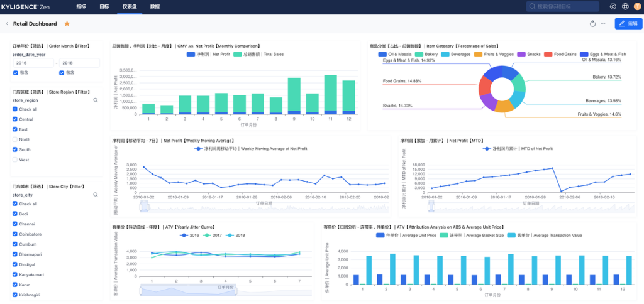644x304 pixels.
Task: Open the user avatar menu
Action: point(637,6)
